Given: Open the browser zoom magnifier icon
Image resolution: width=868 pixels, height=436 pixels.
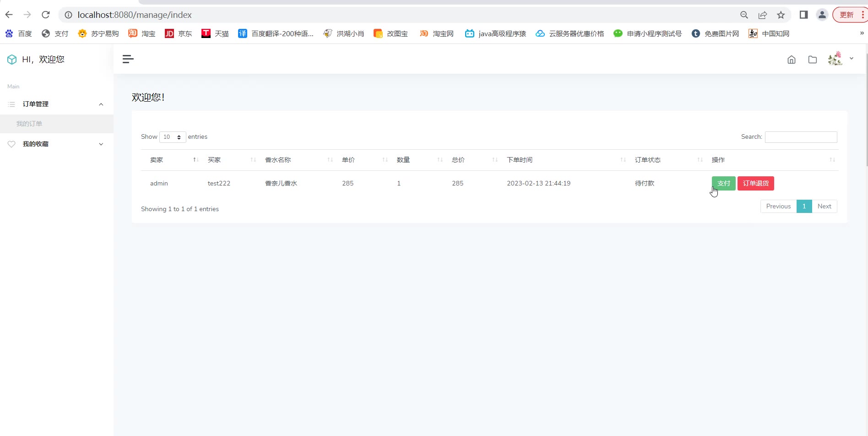Looking at the screenshot, I should click(x=744, y=15).
